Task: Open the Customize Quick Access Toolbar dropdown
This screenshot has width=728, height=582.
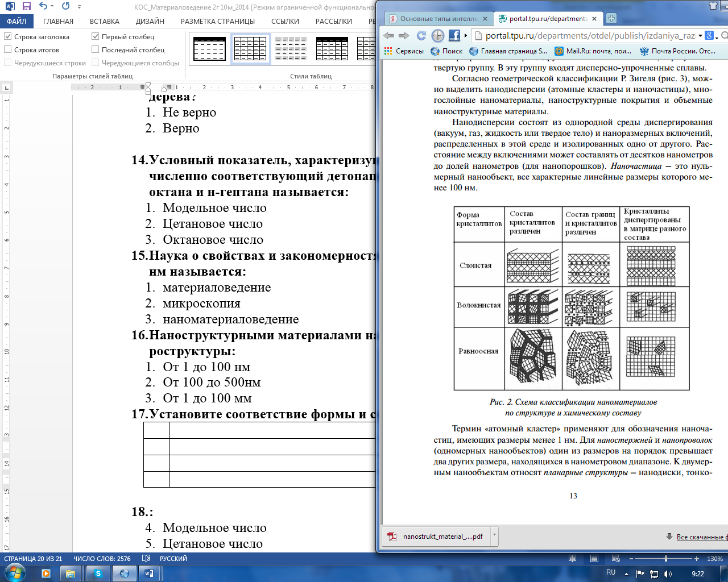Action: point(79,7)
